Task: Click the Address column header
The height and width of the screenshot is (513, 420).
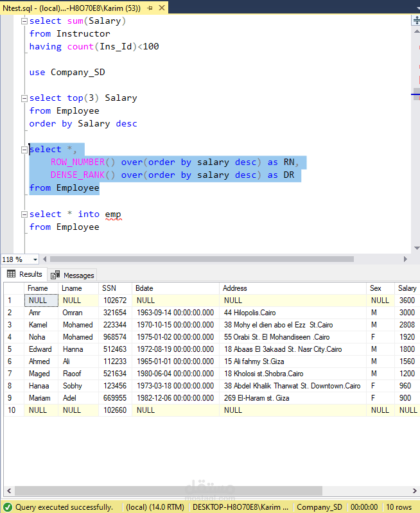Action: 293,288
